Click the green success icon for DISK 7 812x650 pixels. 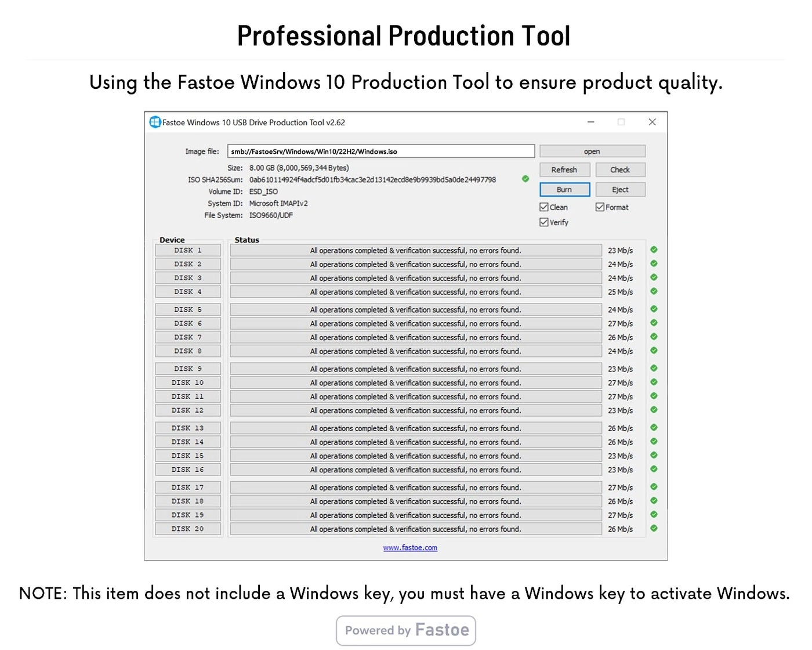(653, 337)
